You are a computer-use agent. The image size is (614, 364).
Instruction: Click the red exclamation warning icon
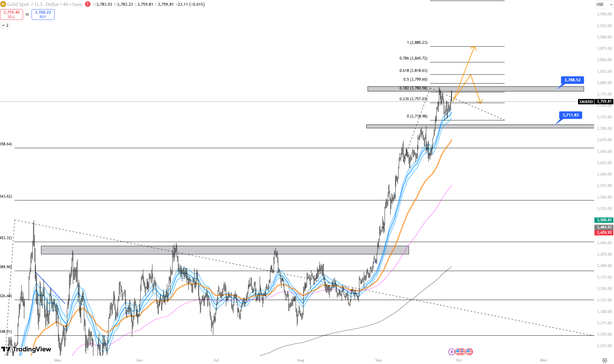click(x=88, y=4)
